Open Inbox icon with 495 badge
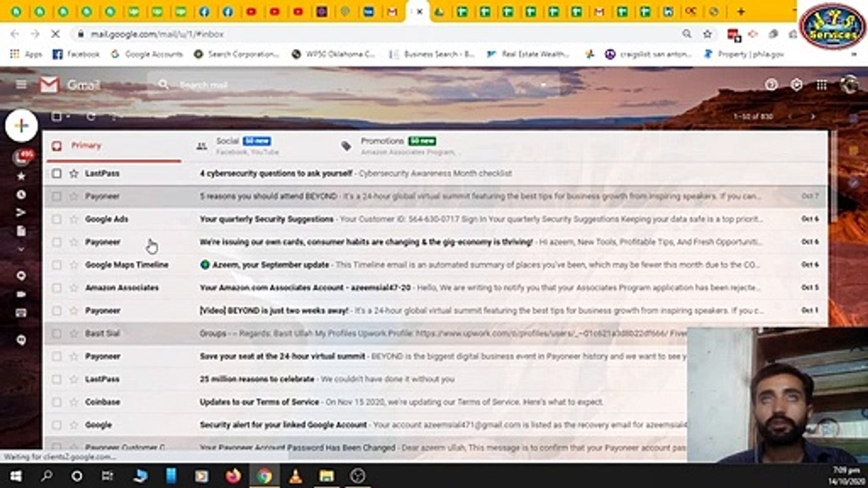This screenshot has width=868, height=488. [x=22, y=157]
